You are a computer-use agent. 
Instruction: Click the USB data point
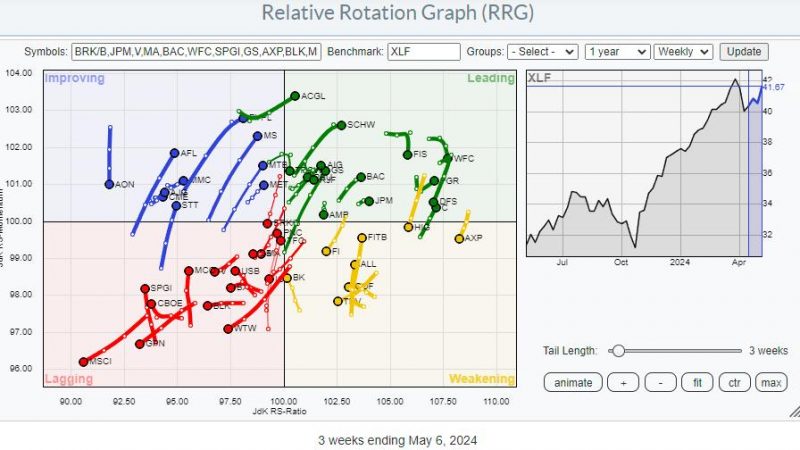[235, 271]
